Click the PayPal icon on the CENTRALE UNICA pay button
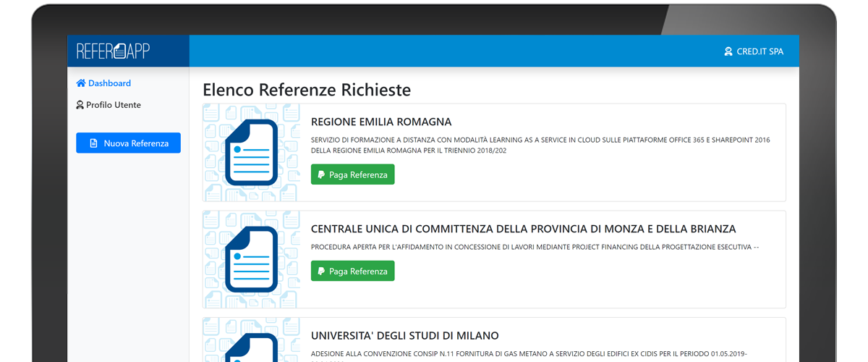The width and height of the screenshot is (868, 362). pyautogui.click(x=322, y=271)
